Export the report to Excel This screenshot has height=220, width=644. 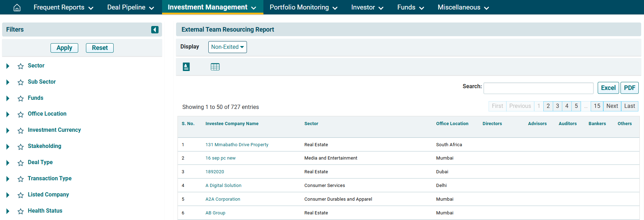(x=608, y=88)
